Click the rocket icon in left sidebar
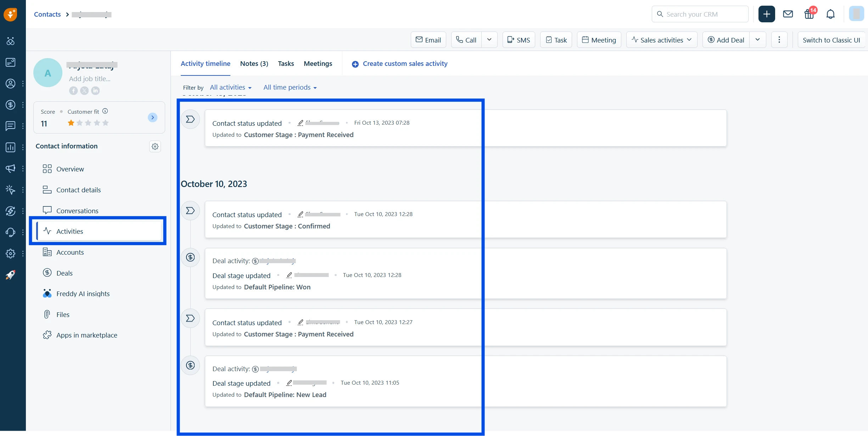This screenshot has width=868, height=436. (x=10, y=275)
